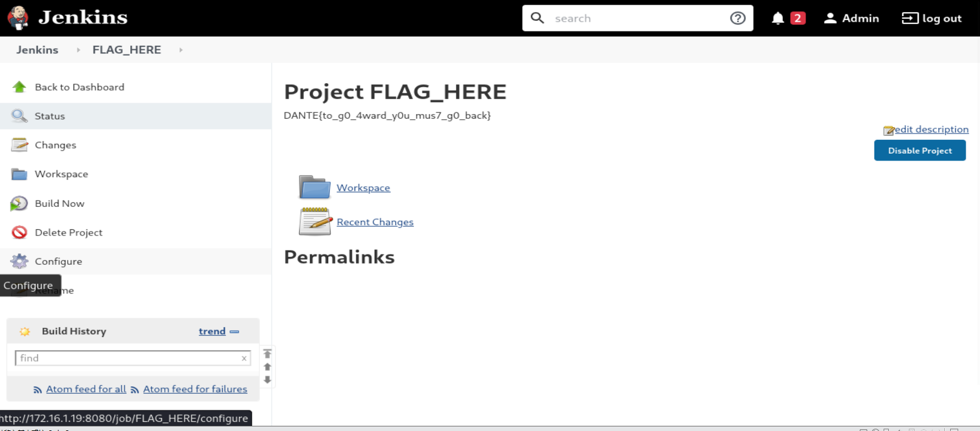Open the Atom feed for failures link
This screenshot has height=431, width=980.
click(195, 389)
